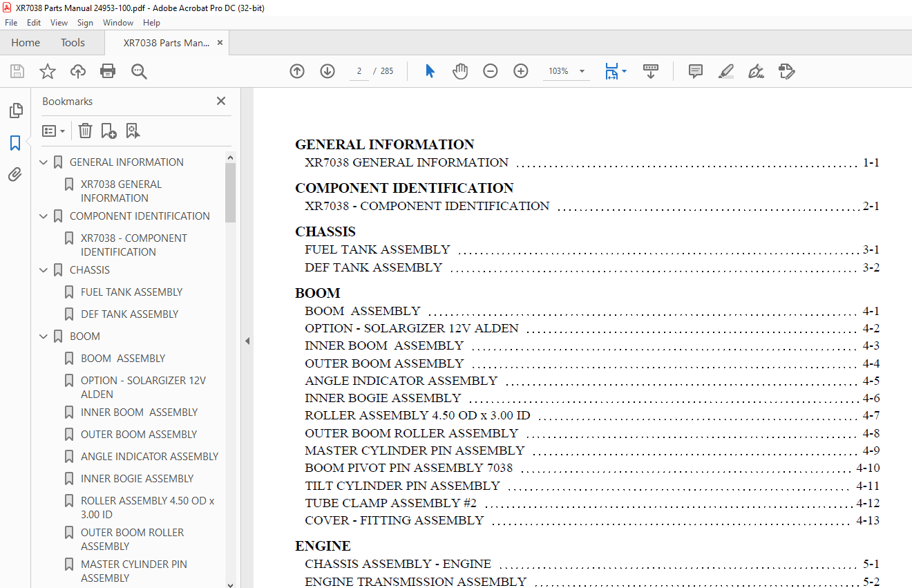
Task: Zoom in with the plus icon
Action: tap(521, 71)
